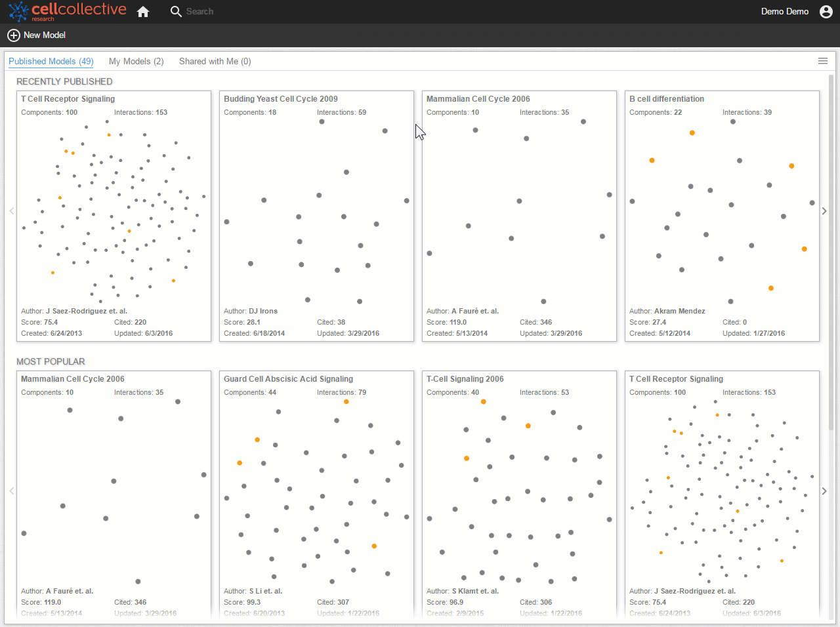The image size is (840, 627).
Task: Click the Demo Demo username
Action: click(x=784, y=12)
